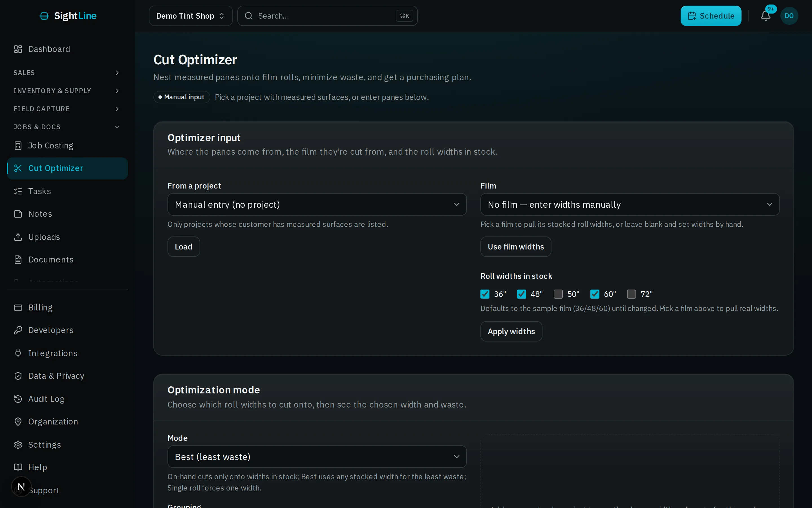Open the Developers page link

pyautogui.click(x=67, y=330)
